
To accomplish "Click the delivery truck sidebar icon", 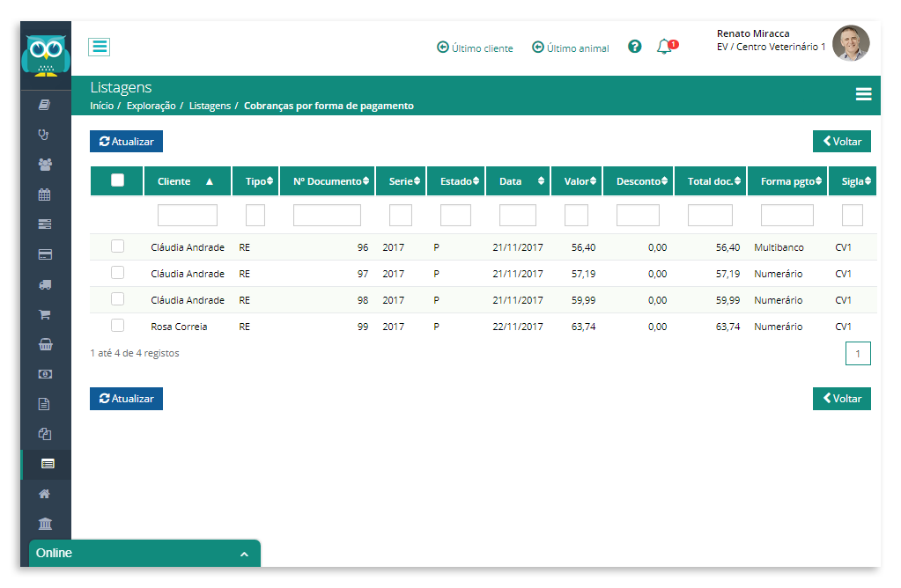I will click(x=44, y=284).
